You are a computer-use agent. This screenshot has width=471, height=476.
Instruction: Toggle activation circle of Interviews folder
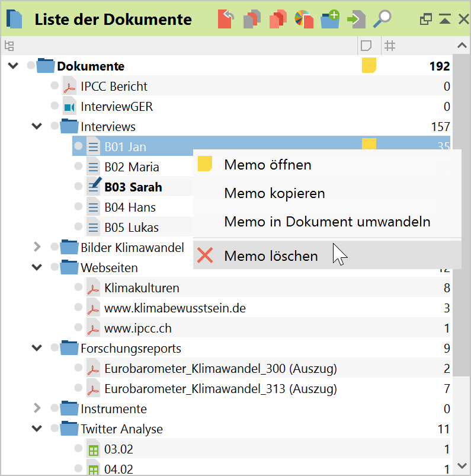coord(55,126)
